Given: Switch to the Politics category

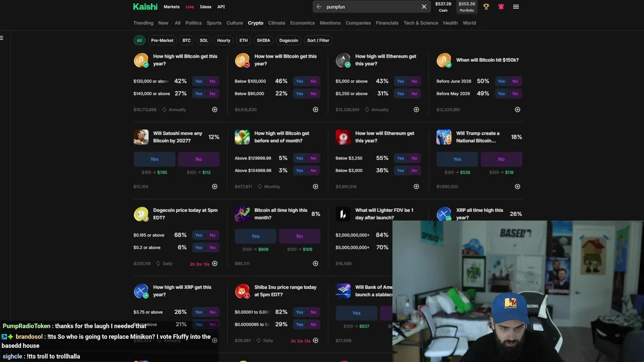Looking at the screenshot, I should [x=193, y=23].
